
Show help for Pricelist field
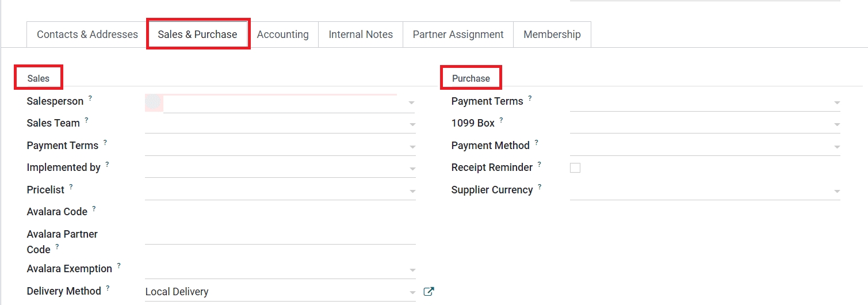tap(71, 187)
